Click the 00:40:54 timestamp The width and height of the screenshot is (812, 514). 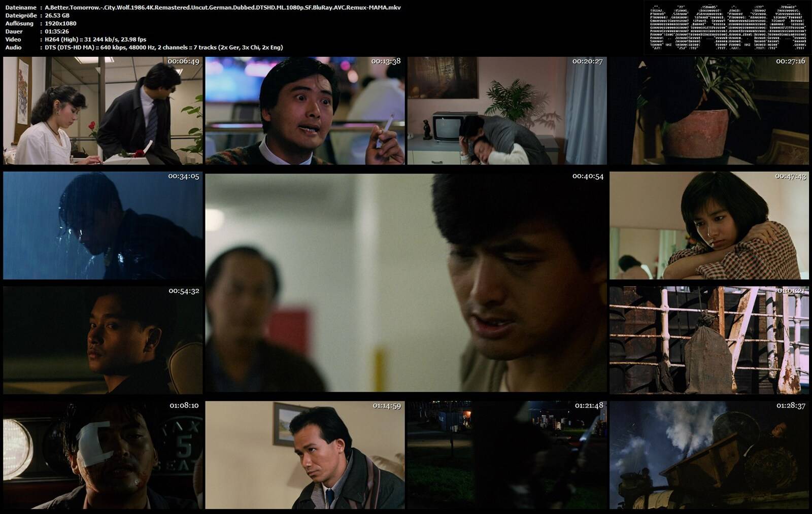point(588,177)
